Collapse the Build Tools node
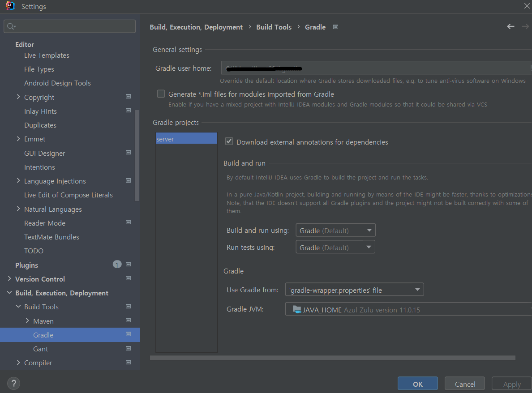The width and height of the screenshot is (532, 393). 18,307
